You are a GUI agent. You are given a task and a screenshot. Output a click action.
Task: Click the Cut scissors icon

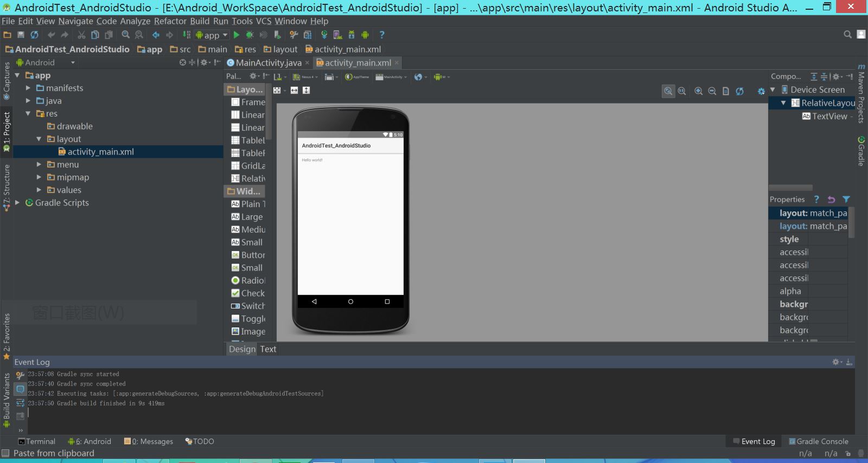click(x=81, y=35)
